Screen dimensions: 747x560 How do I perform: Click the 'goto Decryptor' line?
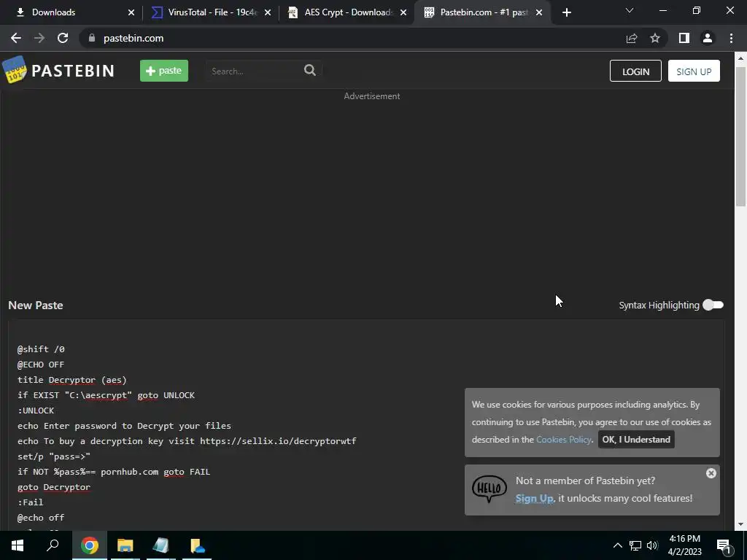54,487
